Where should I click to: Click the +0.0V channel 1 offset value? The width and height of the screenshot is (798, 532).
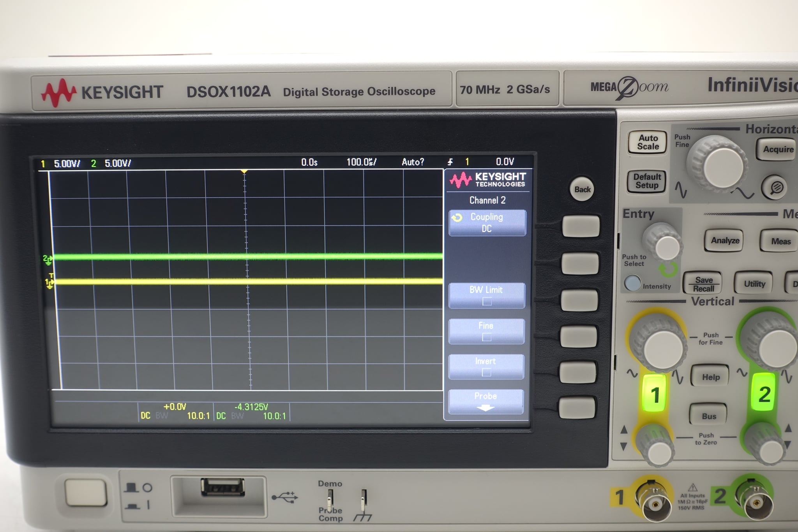pyautogui.click(x=175, y=407)
